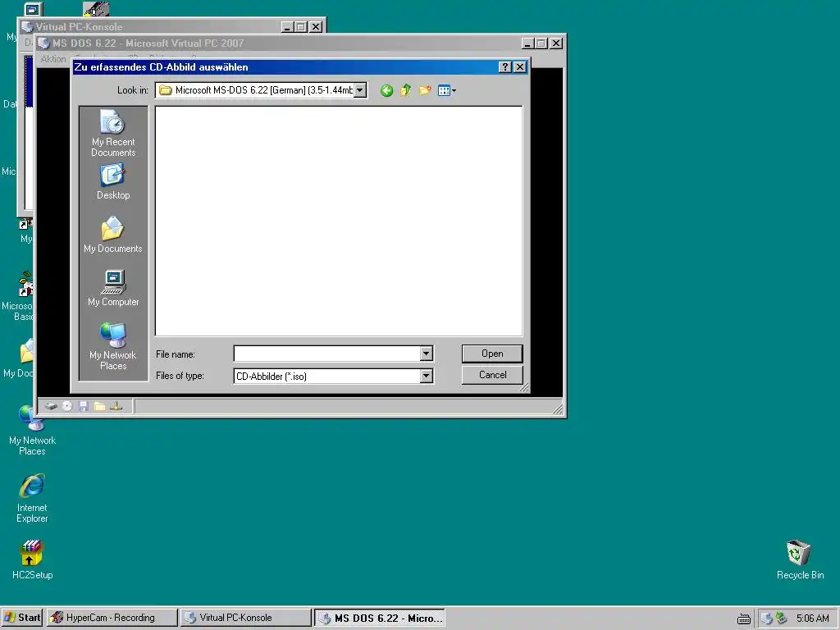Create a new folder
This screenshot has width=840, height=630.
[x=425, y=90]
